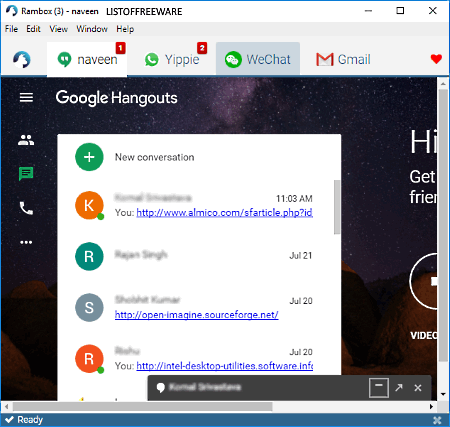Screen dimensions: 450x427
Task: Switch to the naveen Hangouts tab
Action: tap(87, 59)
